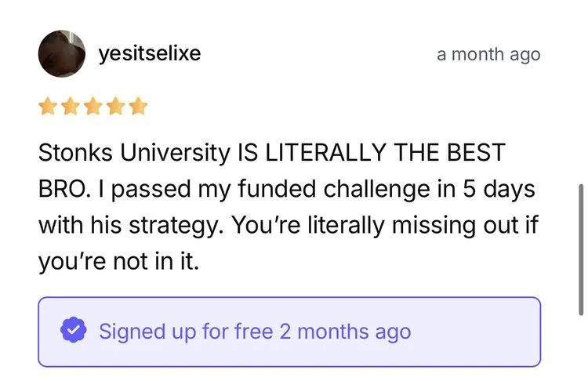Click the last line 'you're not in it.'
This screenshot has height=381, width=588.
[x=118, y=261]
